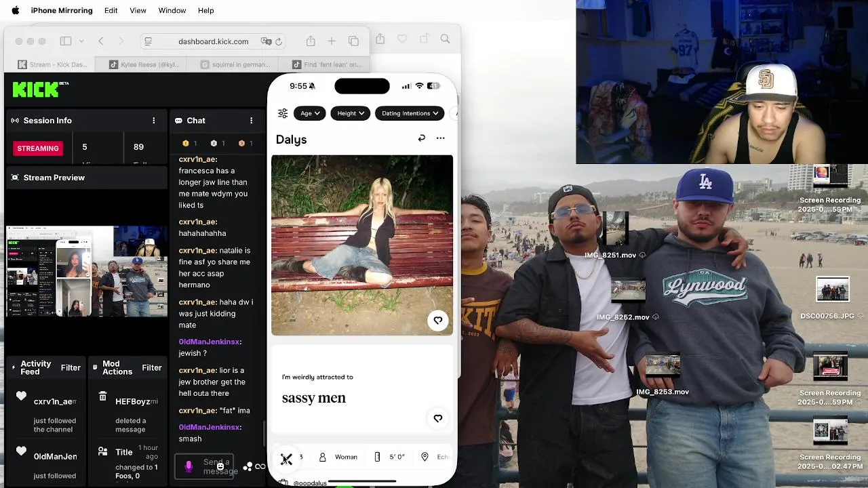The width and height of the screenshot is (868, 488).
Task: Open a new tab in Safari
Action: point(332,41)
